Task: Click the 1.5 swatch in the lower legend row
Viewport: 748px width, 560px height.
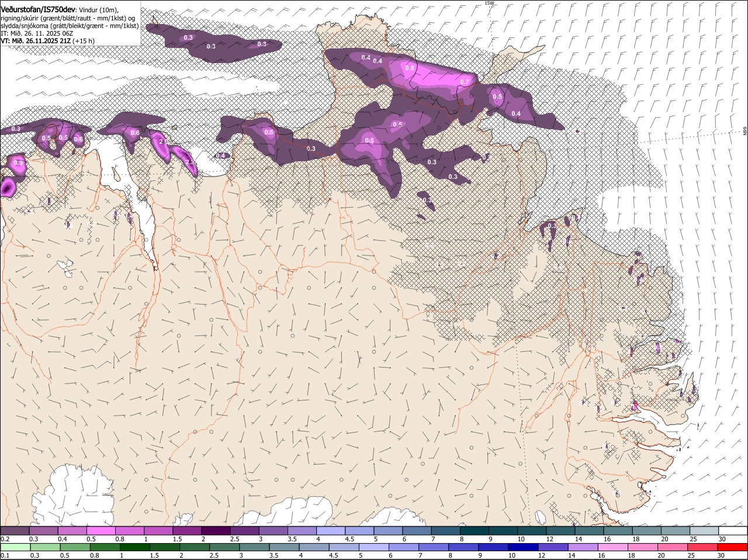Action: click(164, 547)
